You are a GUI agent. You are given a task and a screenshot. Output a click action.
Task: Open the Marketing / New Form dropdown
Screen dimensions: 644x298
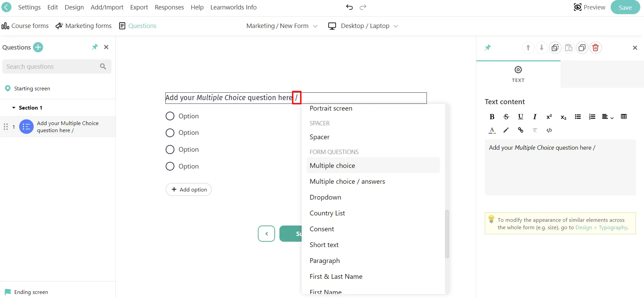[x=282, y=26]
